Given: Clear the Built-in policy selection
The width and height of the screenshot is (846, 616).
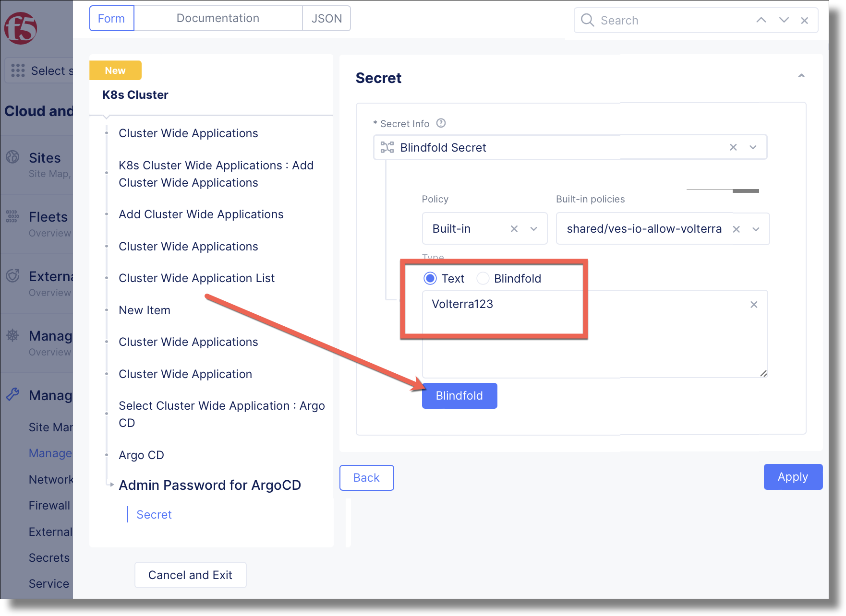Looking at the screenshot, I should (514, 229).
